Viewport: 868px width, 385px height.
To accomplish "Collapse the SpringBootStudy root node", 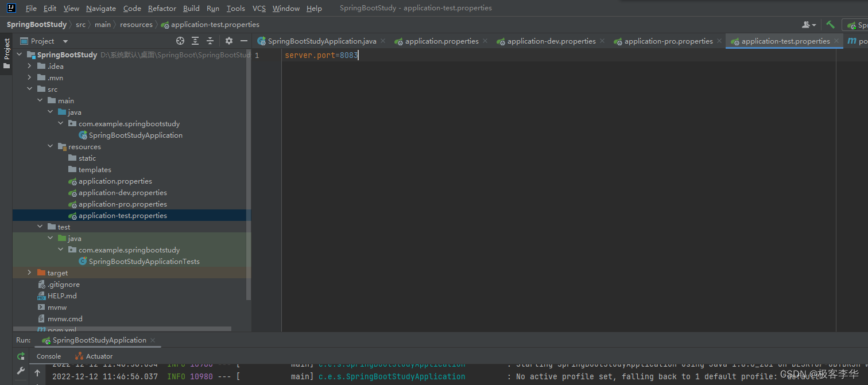I will (20, 55).
